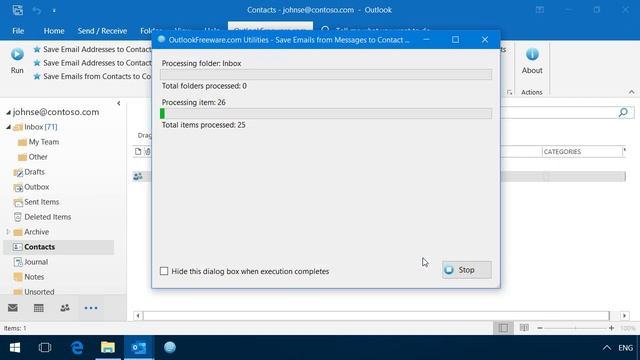Enable Hide this dialog box when execution completes

[164, 271]
